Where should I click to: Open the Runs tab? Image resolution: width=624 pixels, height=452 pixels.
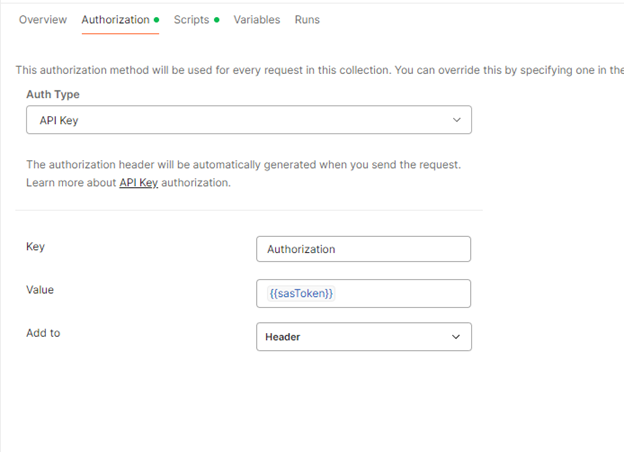point(307,20)
